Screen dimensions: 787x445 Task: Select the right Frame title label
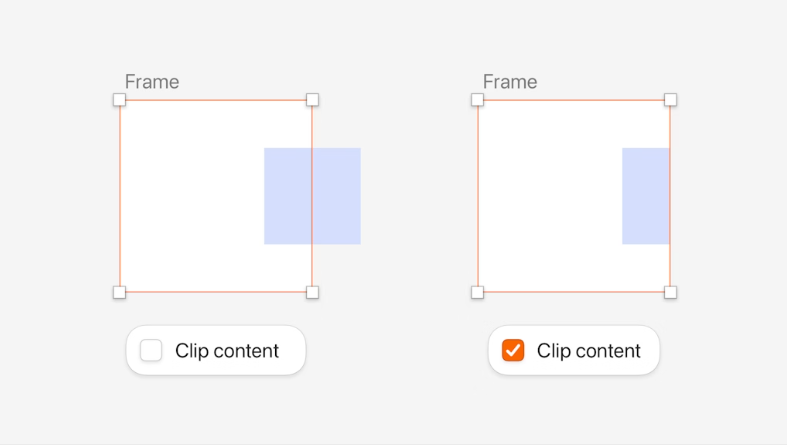click(x=510, y=82)
